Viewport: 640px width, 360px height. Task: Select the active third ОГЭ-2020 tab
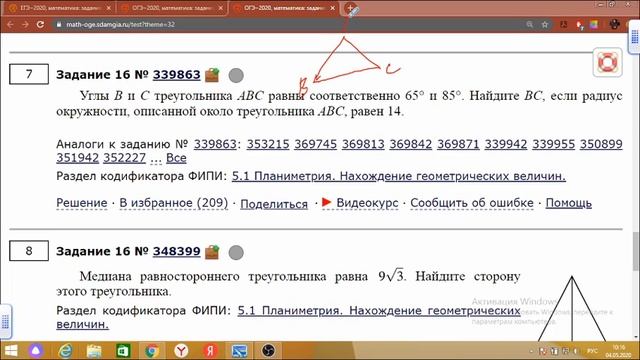284,8
